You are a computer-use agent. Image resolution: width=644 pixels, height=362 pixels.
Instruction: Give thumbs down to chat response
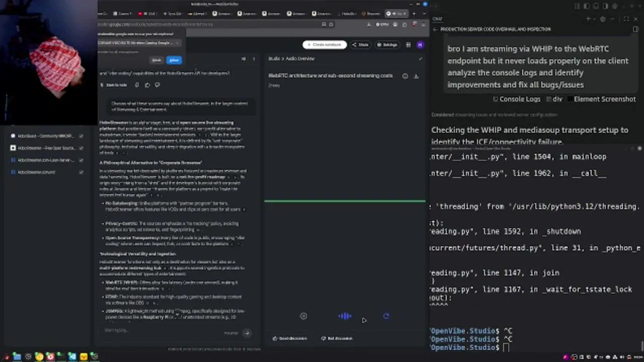(157, 85)
